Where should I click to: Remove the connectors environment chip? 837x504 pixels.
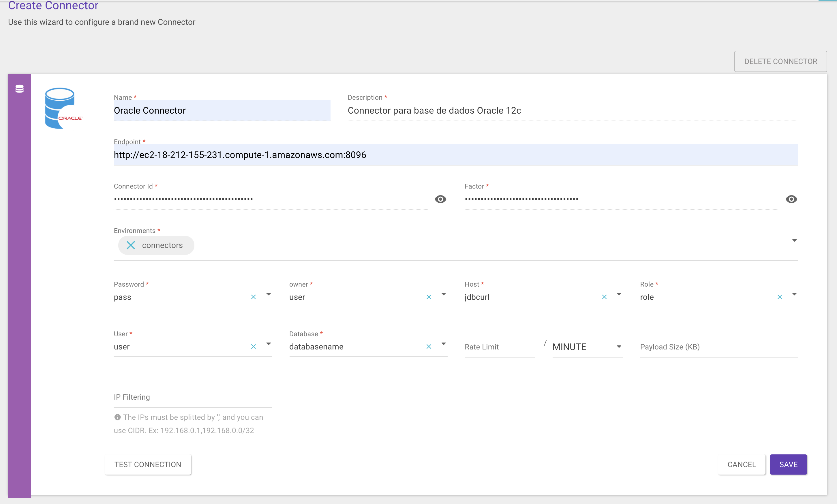point(131,245)
